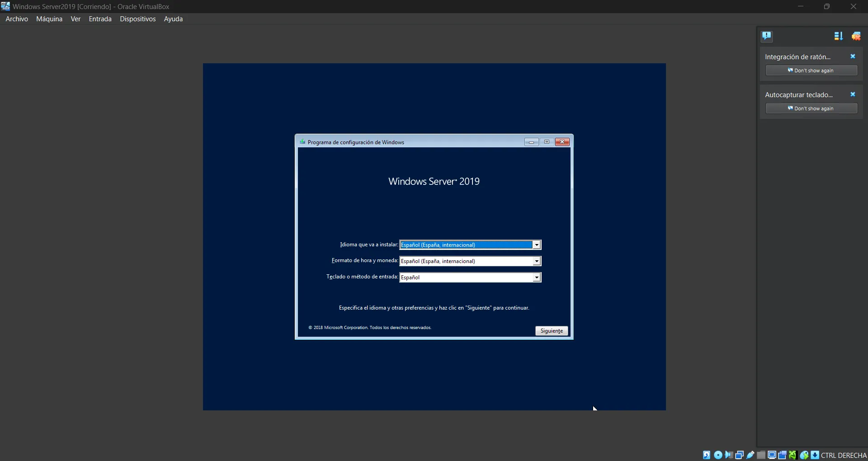Minimize the Windows setup dialog
This screenshot has height=461, width=868.
tap(531, 142)
